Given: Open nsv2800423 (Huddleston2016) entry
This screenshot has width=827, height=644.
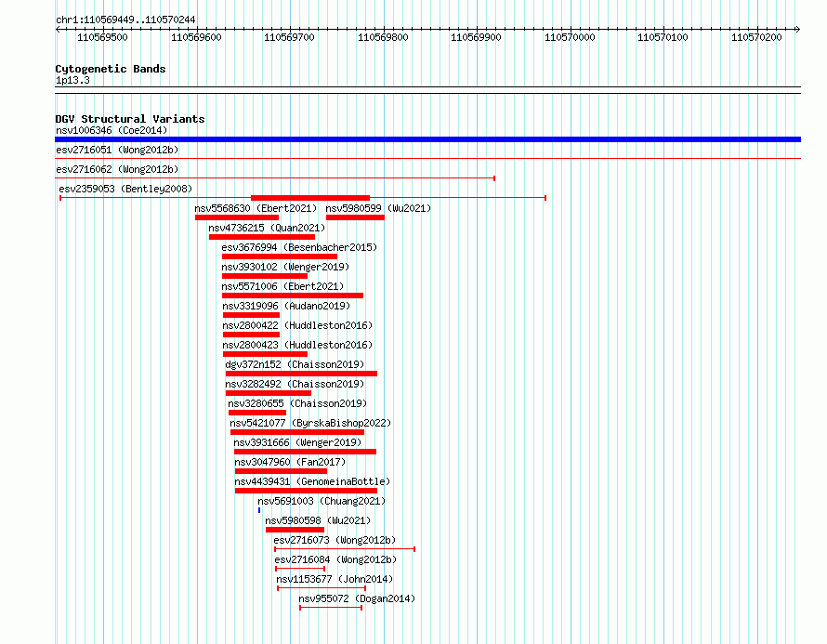Looking at the screenshot, I should 297,345.
